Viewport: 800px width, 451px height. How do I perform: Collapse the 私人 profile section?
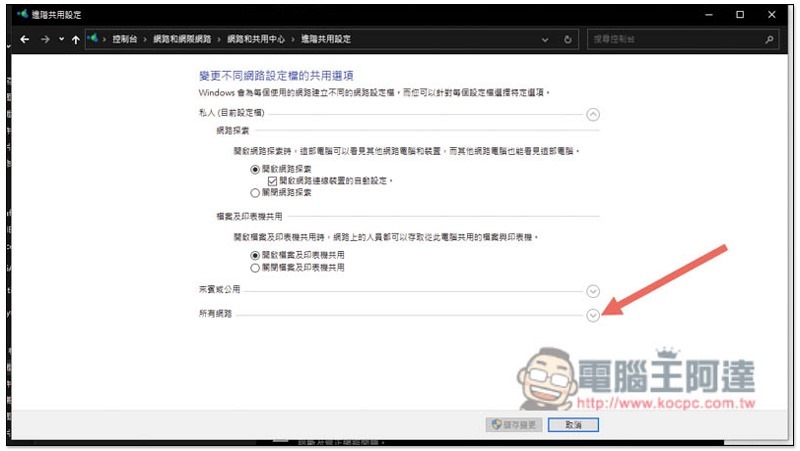592,114
